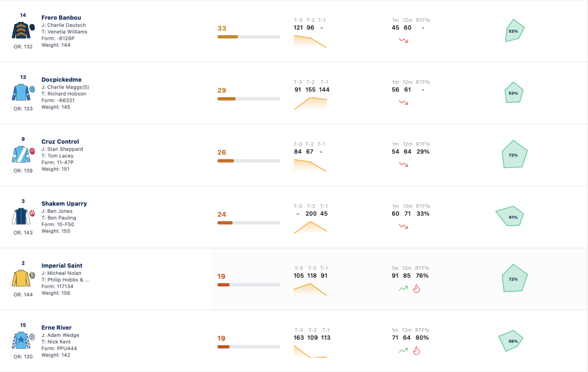Open the Imperial Saint horse name link
The image size is (588, 372).
(62, 266)
